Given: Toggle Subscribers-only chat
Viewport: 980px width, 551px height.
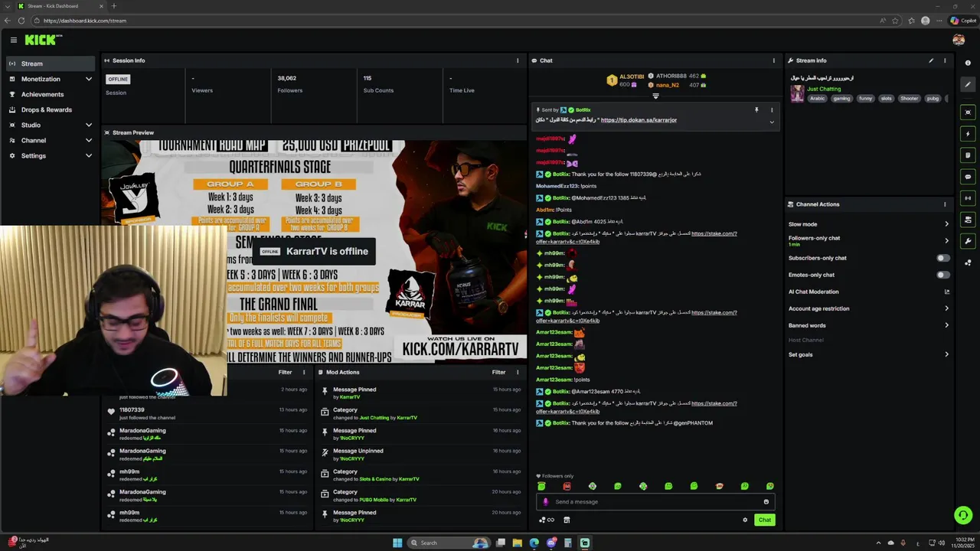Looking at the screenshot, I should click(943, 258).
